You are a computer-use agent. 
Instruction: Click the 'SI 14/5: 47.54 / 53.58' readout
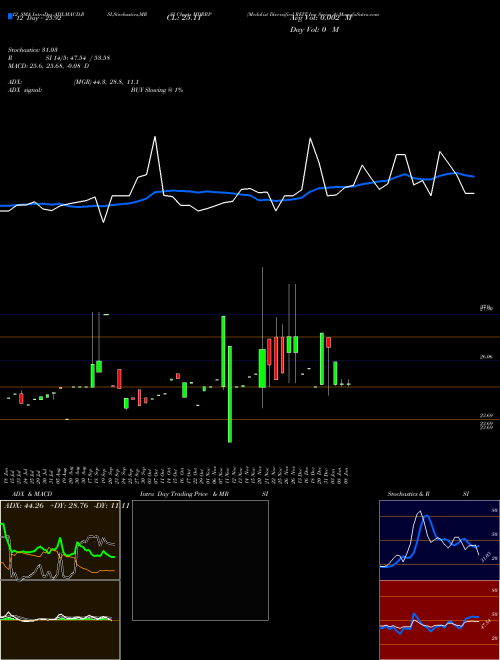[x=78, y=58]
